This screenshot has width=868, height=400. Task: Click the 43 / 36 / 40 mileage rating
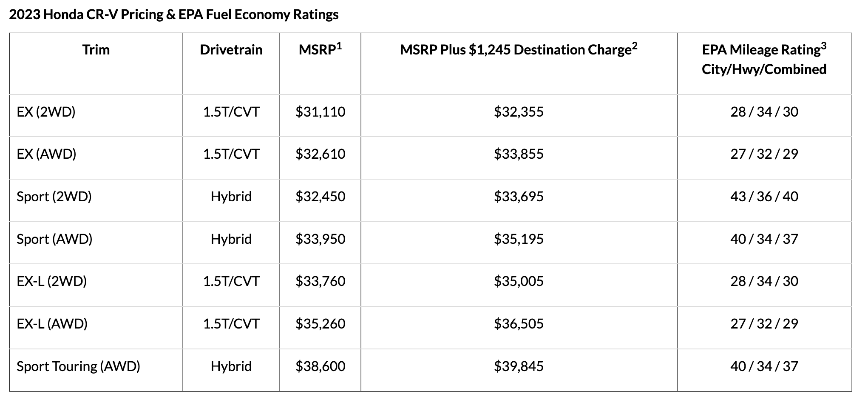pyautogui.click(x=764, y=196)
